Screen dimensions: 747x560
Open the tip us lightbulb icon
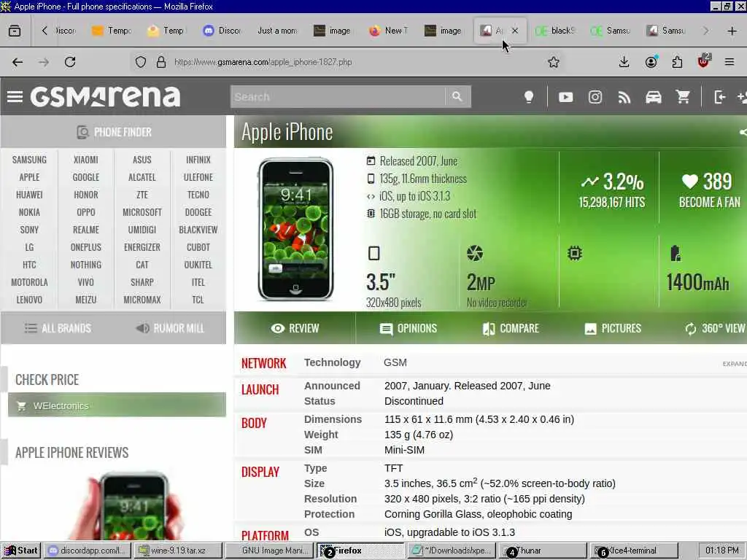[529, 97]
